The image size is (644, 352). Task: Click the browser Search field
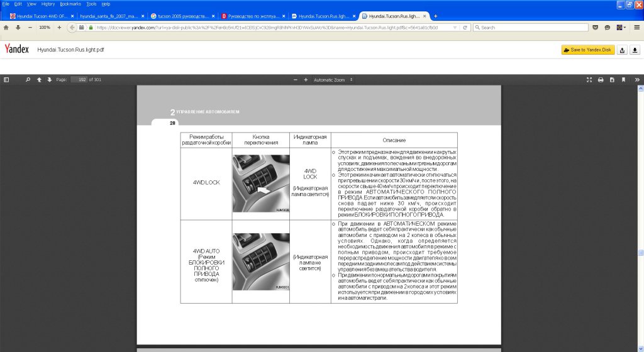(x=531, y=28)
